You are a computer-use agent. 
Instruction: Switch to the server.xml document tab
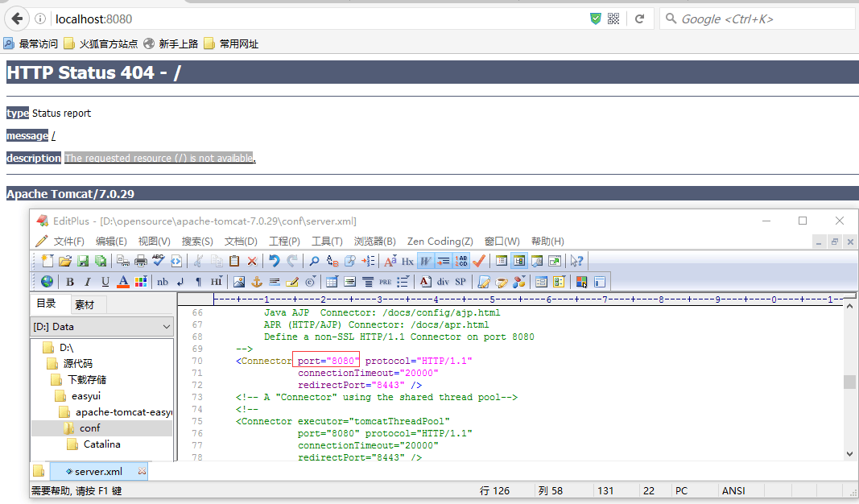(x=98, y=471)
